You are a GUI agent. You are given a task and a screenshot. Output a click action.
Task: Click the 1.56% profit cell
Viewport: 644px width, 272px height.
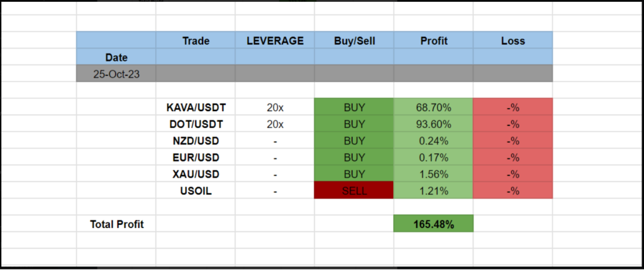pyautogui.click(x=433, y=174)
